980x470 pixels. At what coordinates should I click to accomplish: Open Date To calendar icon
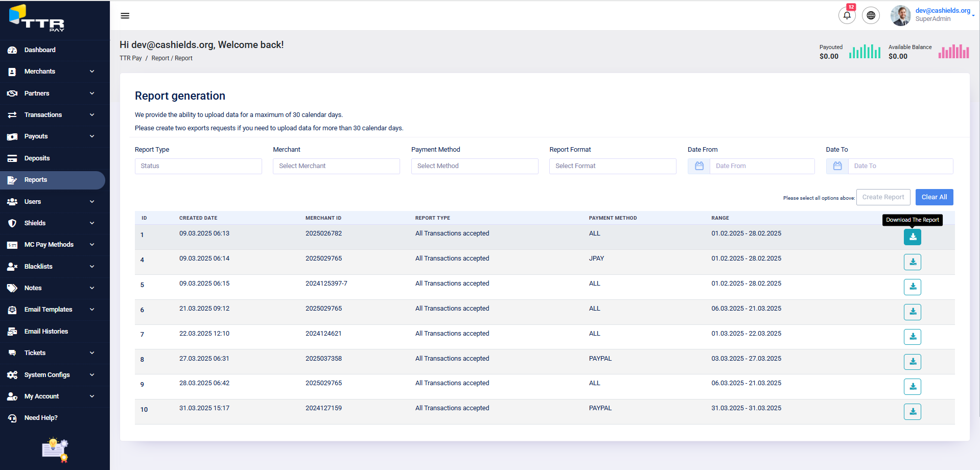(x=836, y=166)
